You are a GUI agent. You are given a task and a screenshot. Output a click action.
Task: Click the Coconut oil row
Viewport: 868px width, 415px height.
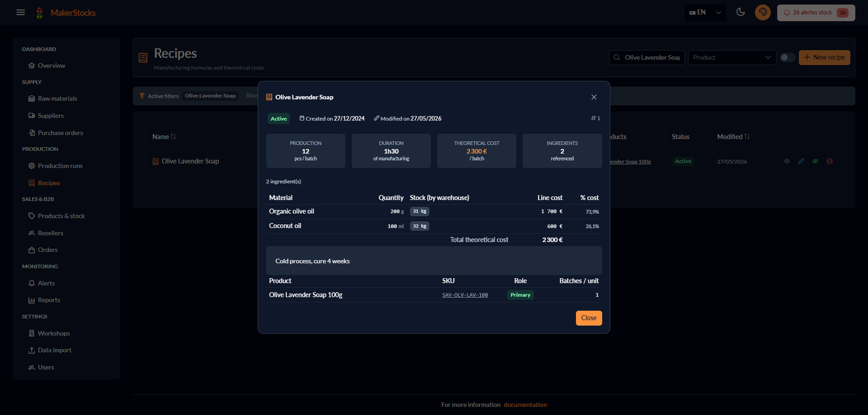434,226
